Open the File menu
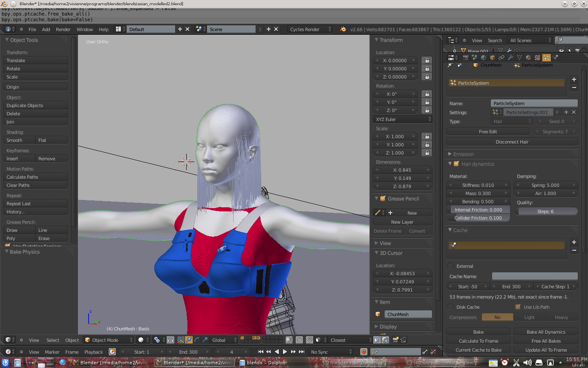This screenshot has width=588, height=368. [32, 29]
